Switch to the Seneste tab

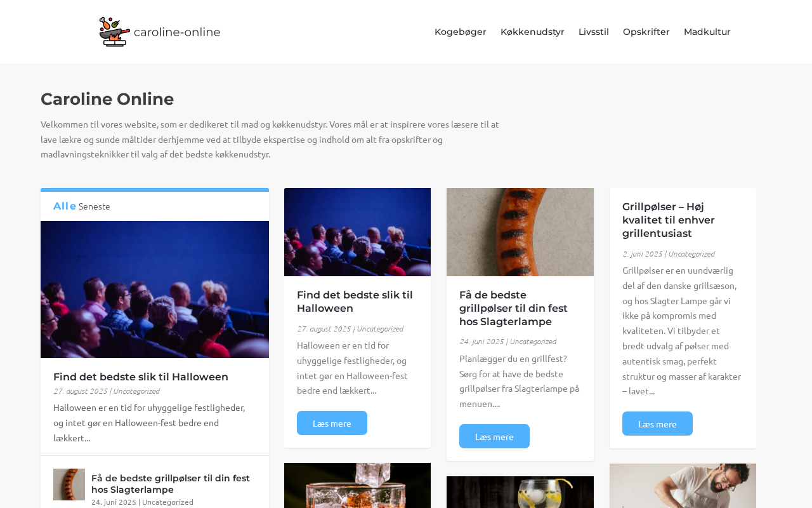point(95,206)
